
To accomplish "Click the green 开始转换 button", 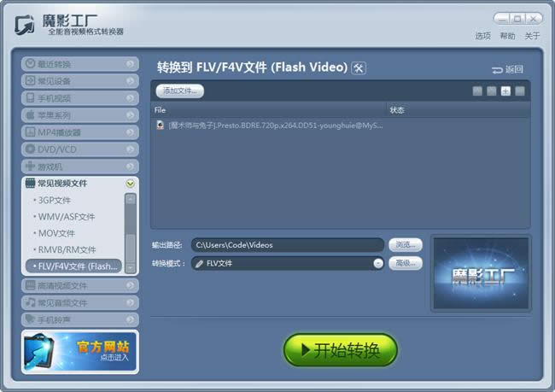I will (x=341, y=350).
